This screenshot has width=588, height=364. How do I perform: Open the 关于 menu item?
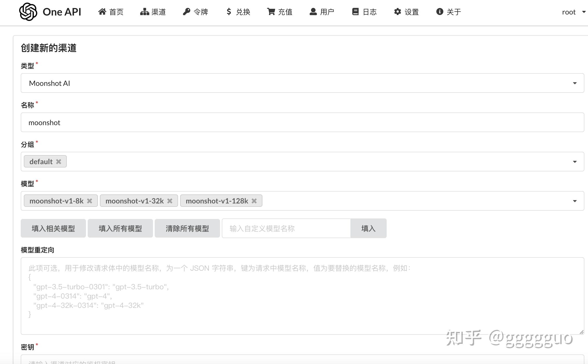[x=449, y=12]
